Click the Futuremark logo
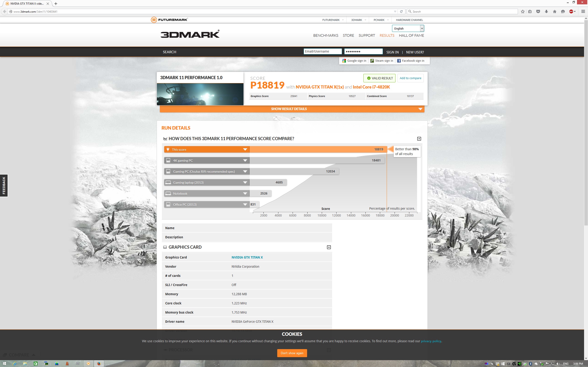This screenshot has height=367, width=588. (x=169, y=20)
